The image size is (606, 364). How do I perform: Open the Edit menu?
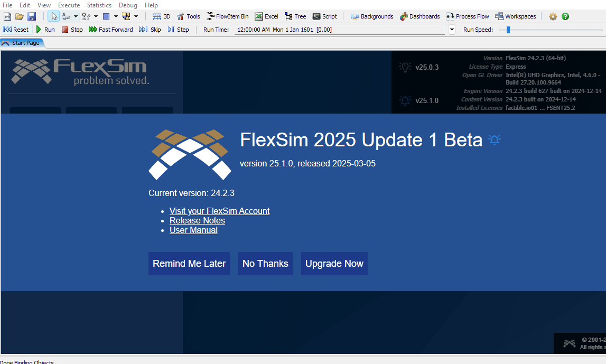25,5
